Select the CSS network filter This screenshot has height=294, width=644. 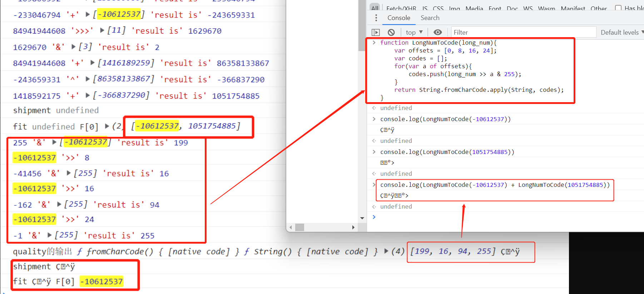[x=438, y=8]
